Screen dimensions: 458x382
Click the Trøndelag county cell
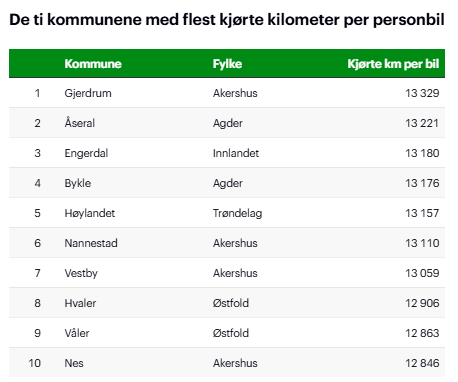coord(238,213)
